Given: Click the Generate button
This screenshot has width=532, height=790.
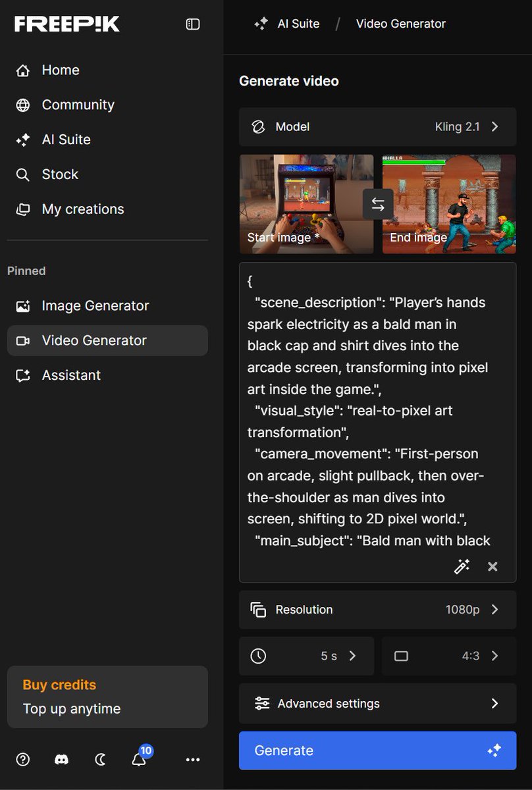Looking at the screenshot, I should click(378, 750).
